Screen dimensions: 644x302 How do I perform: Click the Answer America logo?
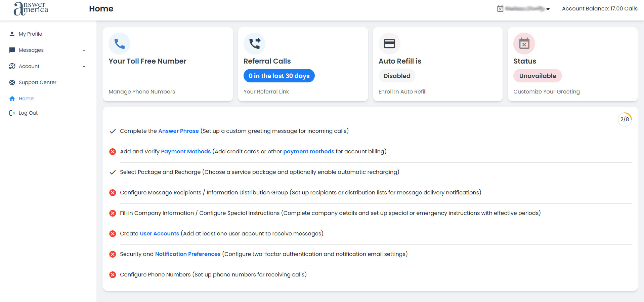coord(31,9)
